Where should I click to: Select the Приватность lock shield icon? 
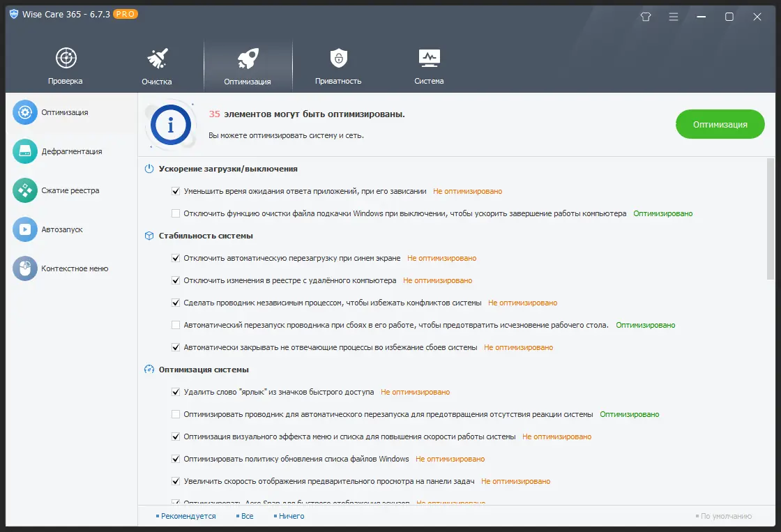coord(338,59)
